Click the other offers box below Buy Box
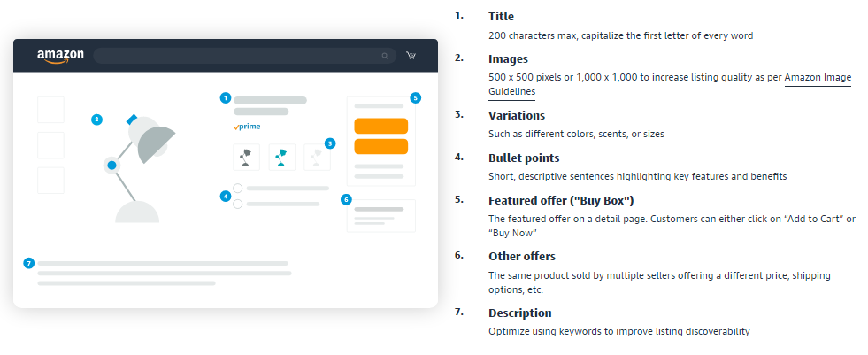 (x=380, y=215)
